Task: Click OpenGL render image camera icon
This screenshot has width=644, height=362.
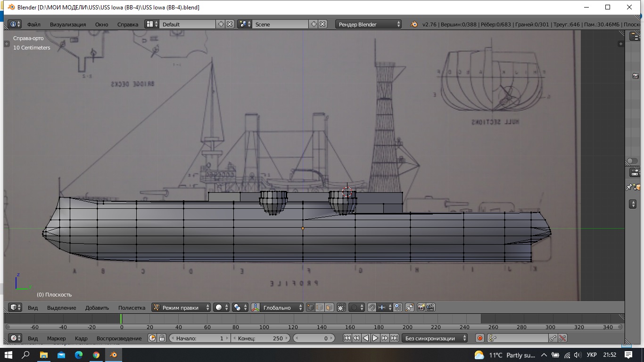Action: point(421,308)
